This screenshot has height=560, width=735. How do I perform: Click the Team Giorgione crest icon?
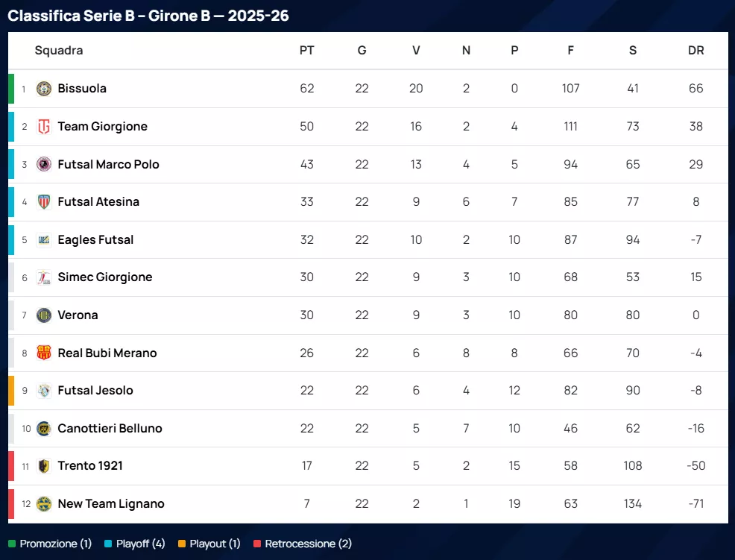[44, 127]
